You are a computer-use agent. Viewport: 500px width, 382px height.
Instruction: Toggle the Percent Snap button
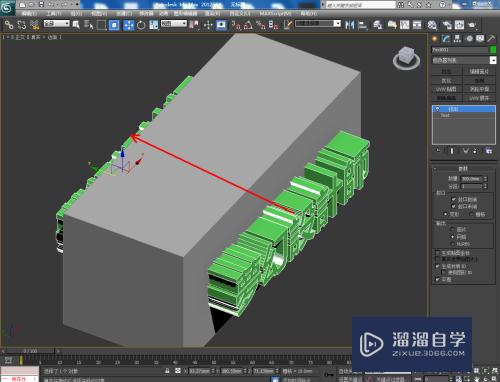pyautogui.click(x=261, y=25)
